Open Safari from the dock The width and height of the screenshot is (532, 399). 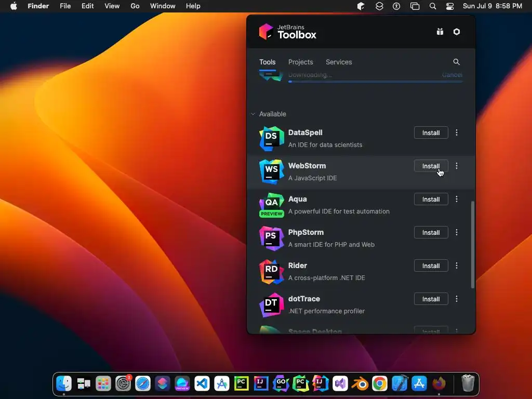[143, 384]
